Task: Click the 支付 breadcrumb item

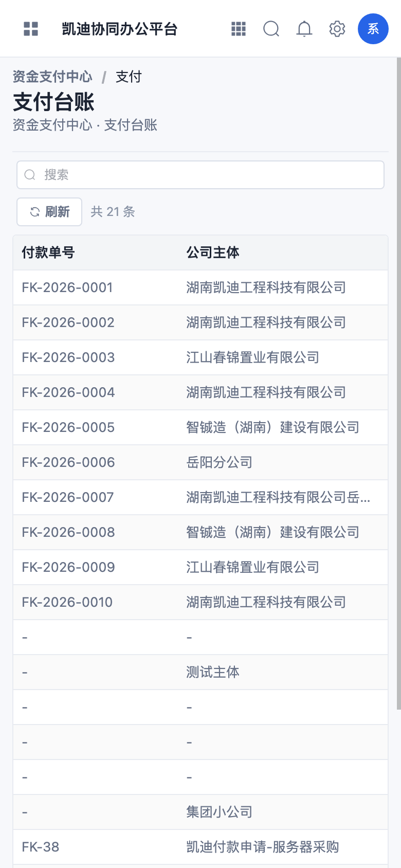Action: click(x=129, y=77)
